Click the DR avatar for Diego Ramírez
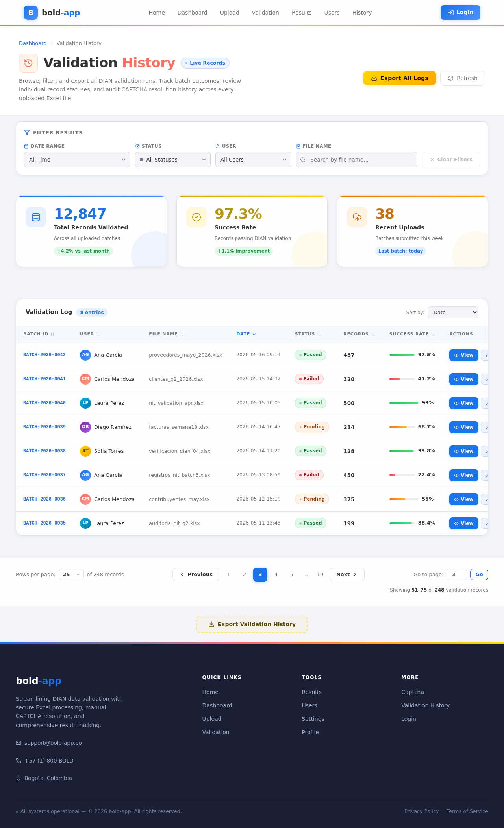 85,427
